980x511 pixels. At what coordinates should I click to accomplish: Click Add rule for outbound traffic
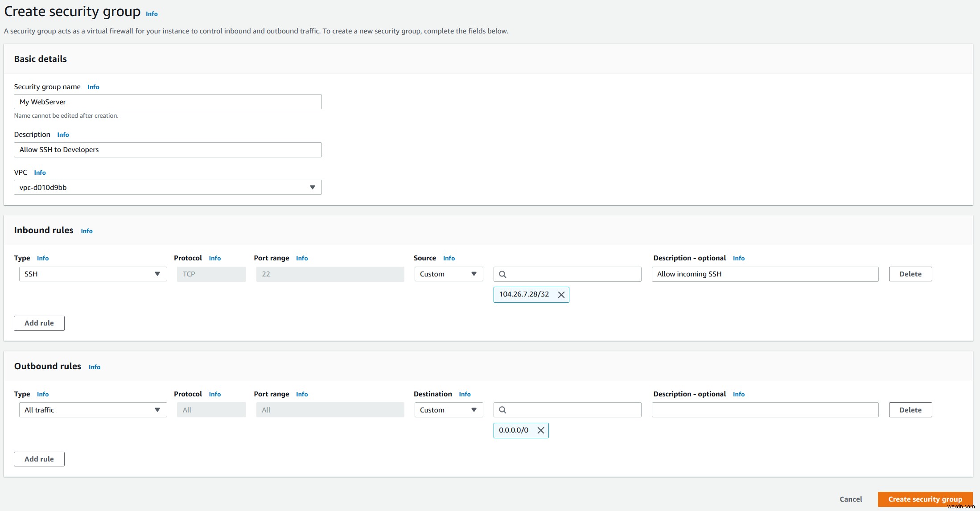(x=39, y=458)
